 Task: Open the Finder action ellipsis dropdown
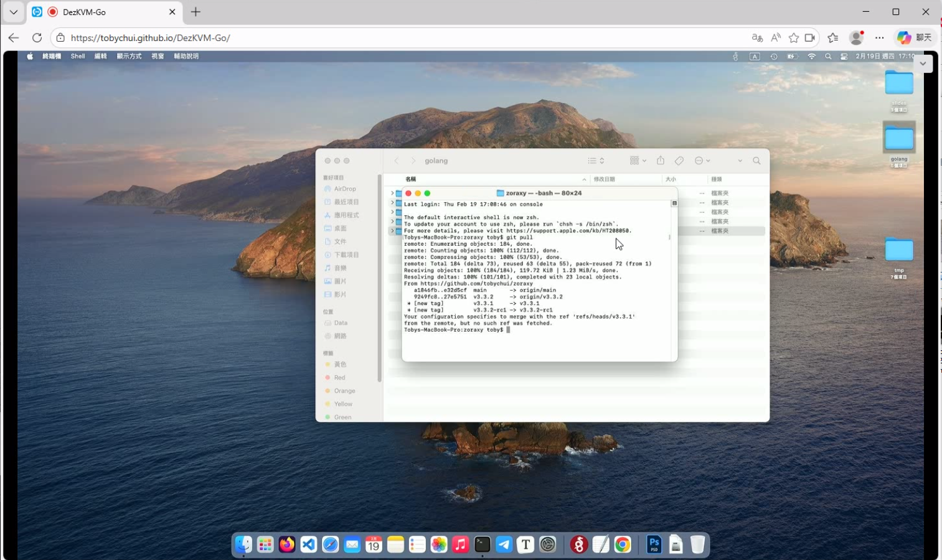[x=702, y=161]
